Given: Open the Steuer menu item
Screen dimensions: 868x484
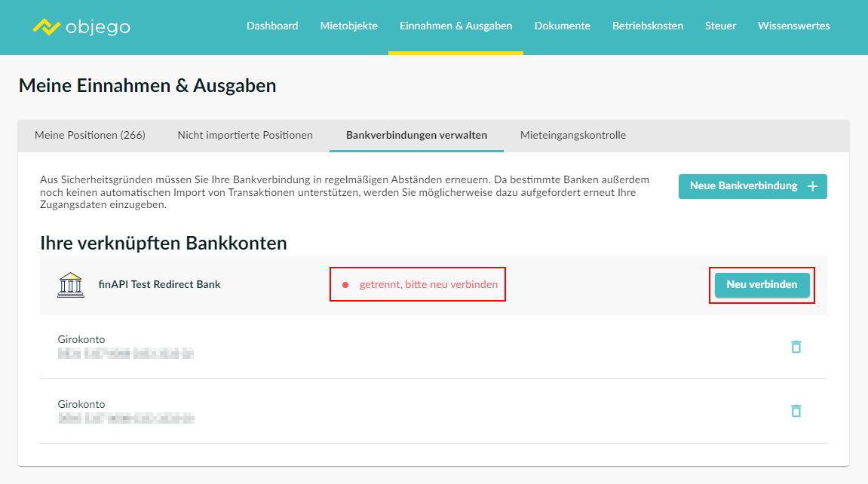Looking at the screenshot, I should pos(720,26).
